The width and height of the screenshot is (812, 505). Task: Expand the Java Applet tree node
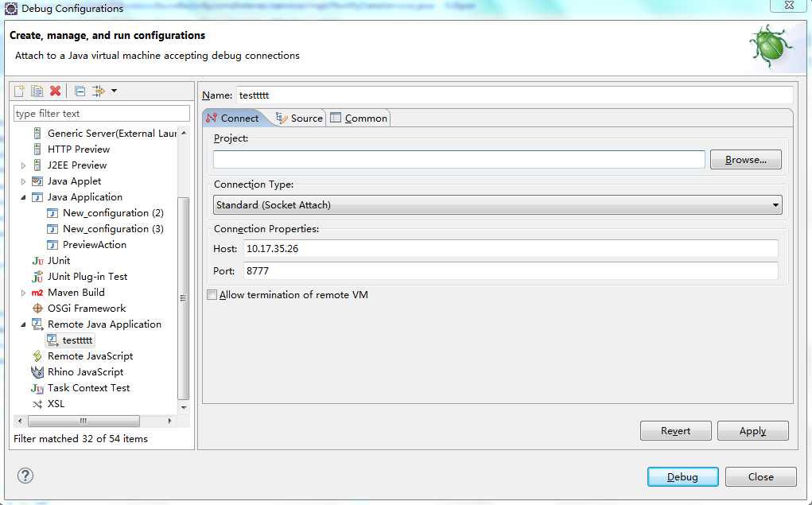coord(23,182)
